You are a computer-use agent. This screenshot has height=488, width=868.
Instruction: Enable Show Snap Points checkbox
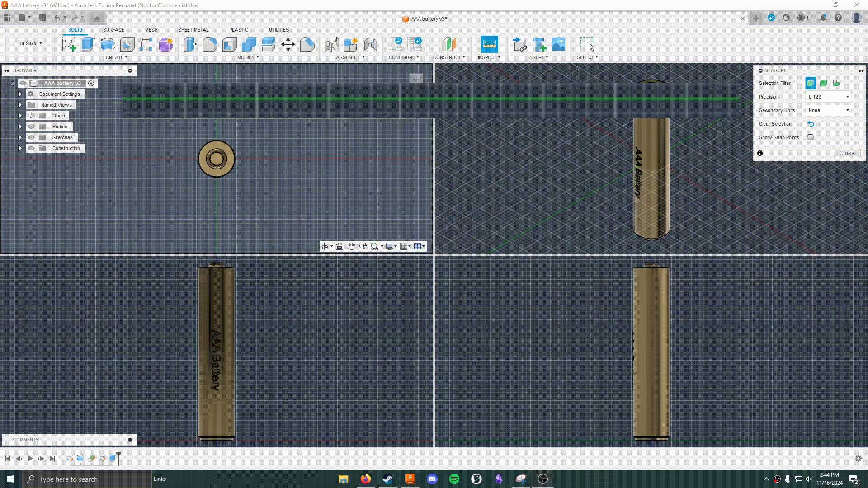(811, 137)
